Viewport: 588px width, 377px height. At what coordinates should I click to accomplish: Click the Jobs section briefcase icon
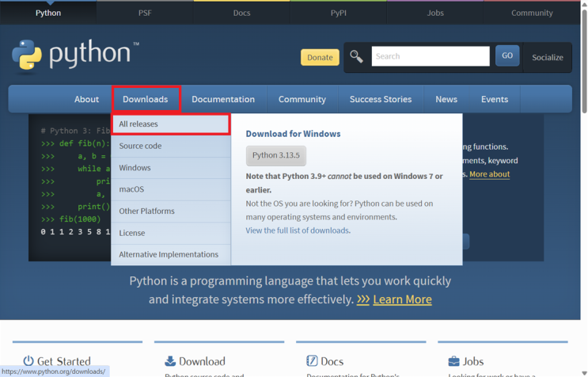(453, 361)
